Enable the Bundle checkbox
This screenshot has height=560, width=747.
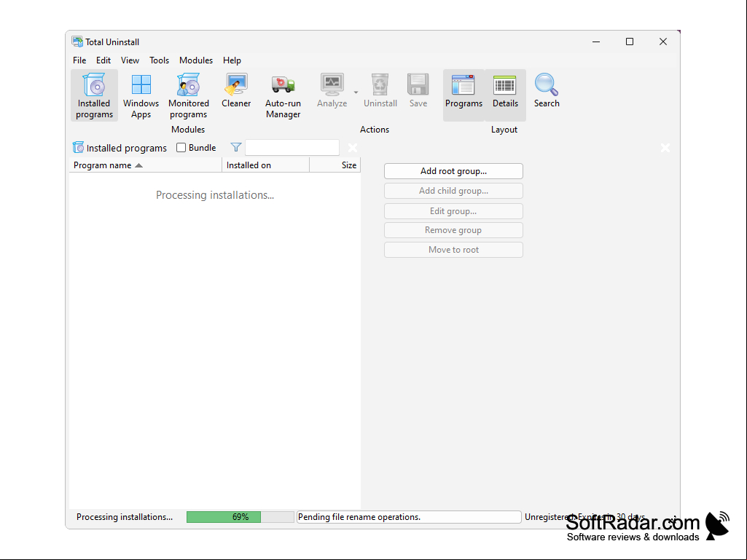[181, 148]
